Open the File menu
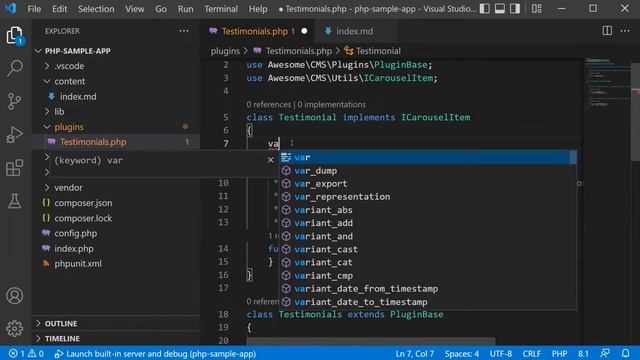Screen dimensions: 640x360 34,9
